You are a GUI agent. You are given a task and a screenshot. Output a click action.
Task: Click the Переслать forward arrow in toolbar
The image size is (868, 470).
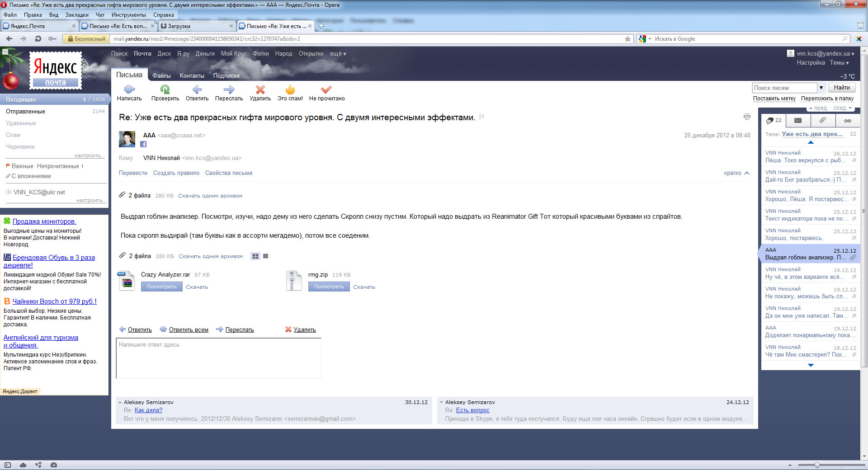click(229, 89)
